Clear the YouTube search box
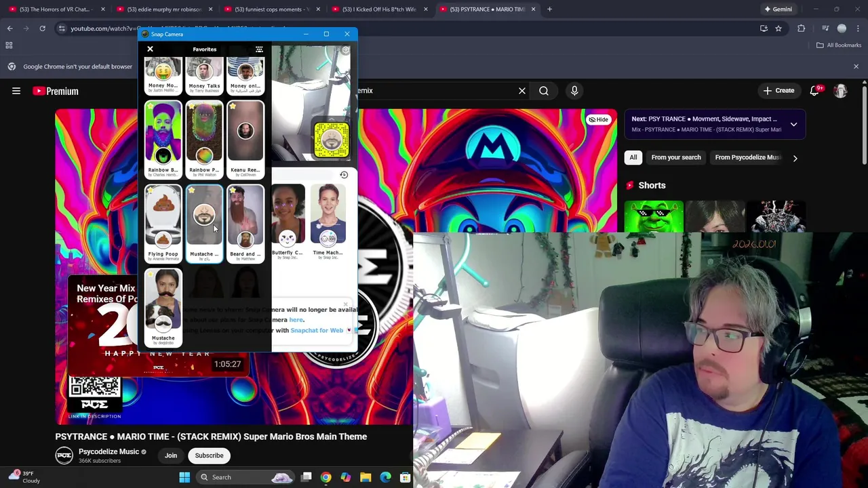Viewport: 868px width, 488px height. [x=522, y=90]
